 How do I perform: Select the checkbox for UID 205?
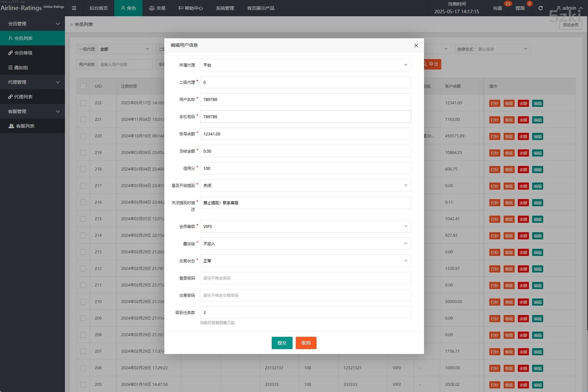pos(83,385)
